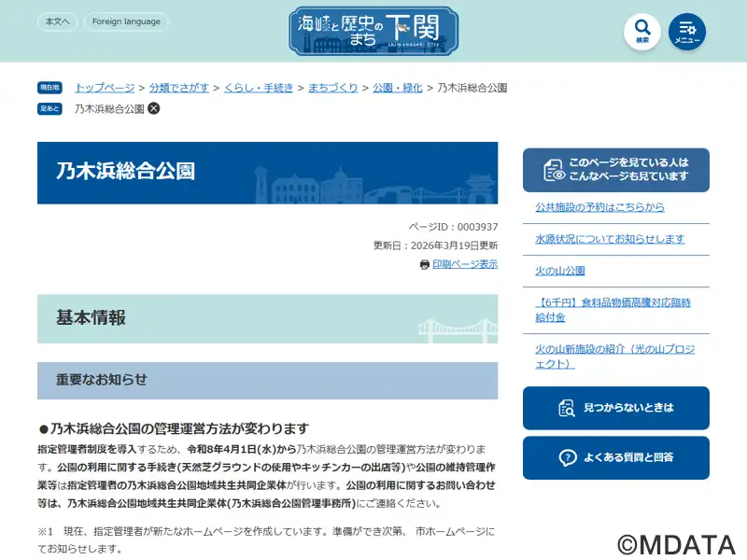Image resolution: width=747 pixels, height=560 pixels.
Task: Open the Foreign language option
Action: pos(126,21)
